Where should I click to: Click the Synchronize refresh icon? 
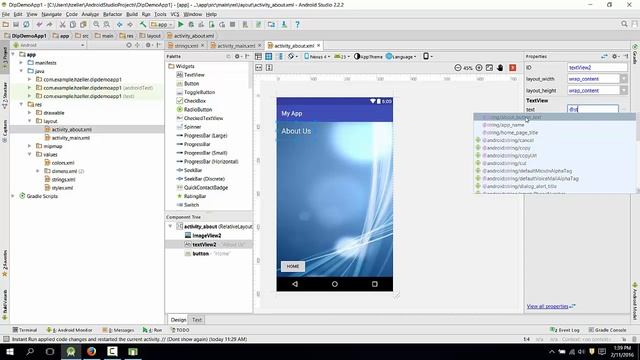tap(26, 24)
